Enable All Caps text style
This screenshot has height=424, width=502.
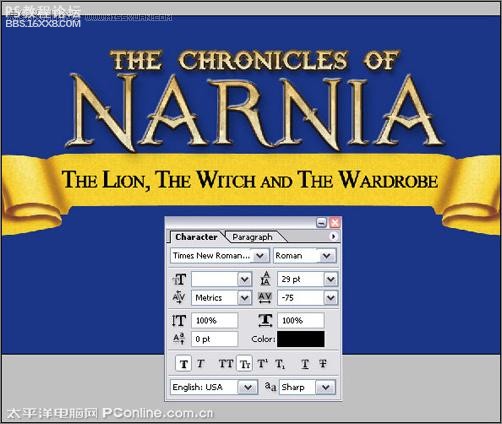(x=226, y=364)
